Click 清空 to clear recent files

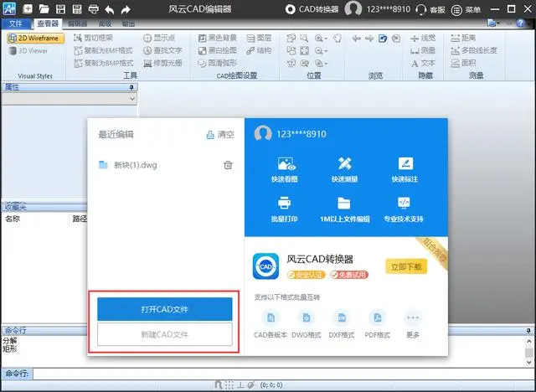coord(220,135)
